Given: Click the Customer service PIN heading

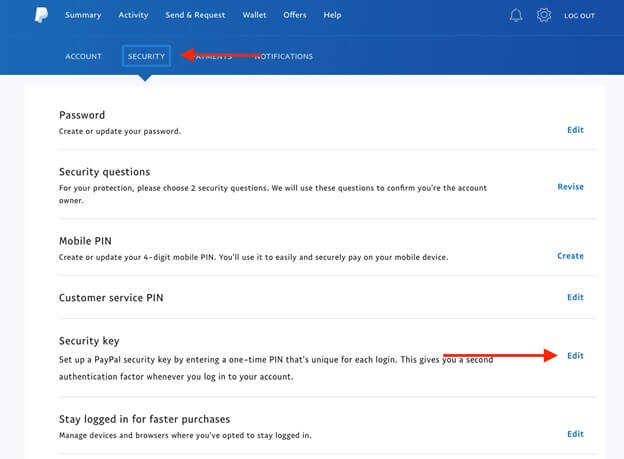Looking at the screenshot, I should click(111, 298).
